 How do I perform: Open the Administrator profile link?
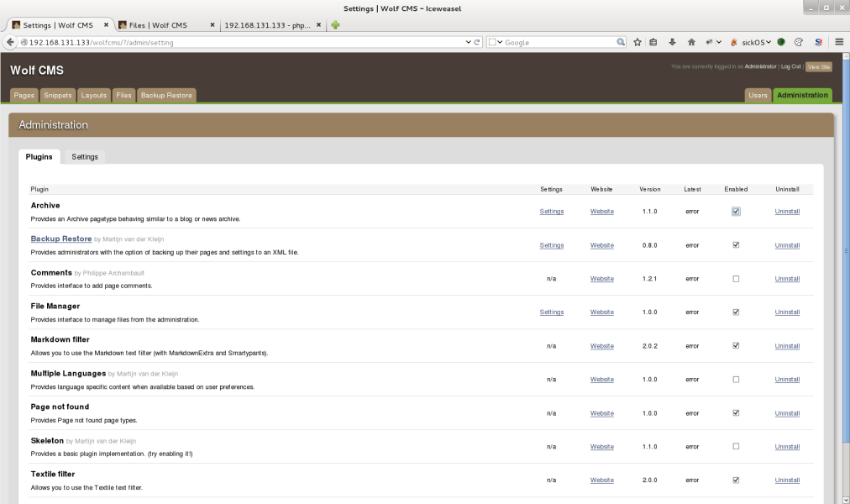click(760, 66)
